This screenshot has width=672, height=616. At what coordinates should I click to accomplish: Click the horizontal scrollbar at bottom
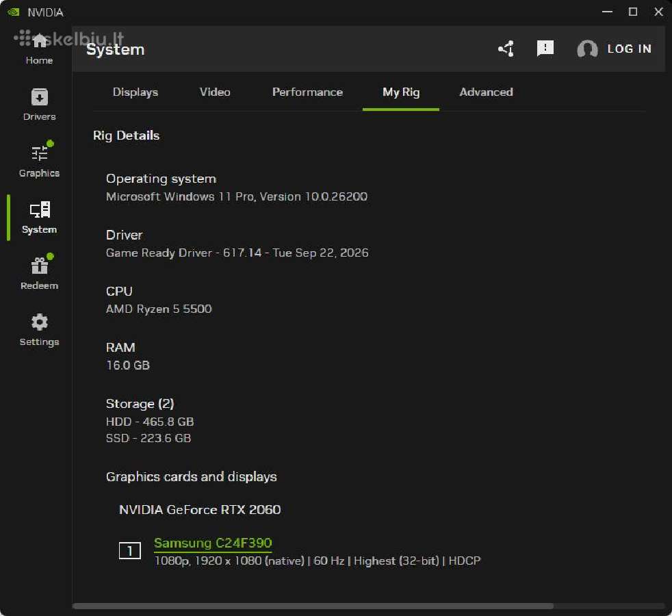(313, 606)
